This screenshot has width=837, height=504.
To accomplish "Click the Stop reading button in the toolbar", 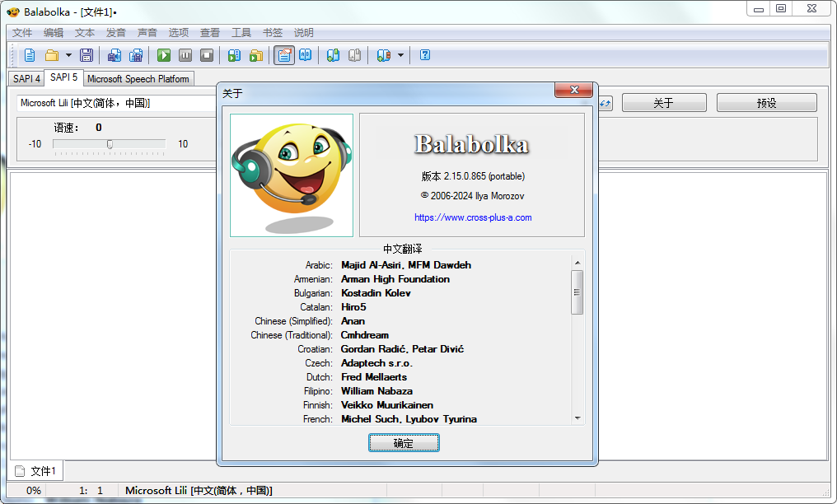I will coord(207,55).
